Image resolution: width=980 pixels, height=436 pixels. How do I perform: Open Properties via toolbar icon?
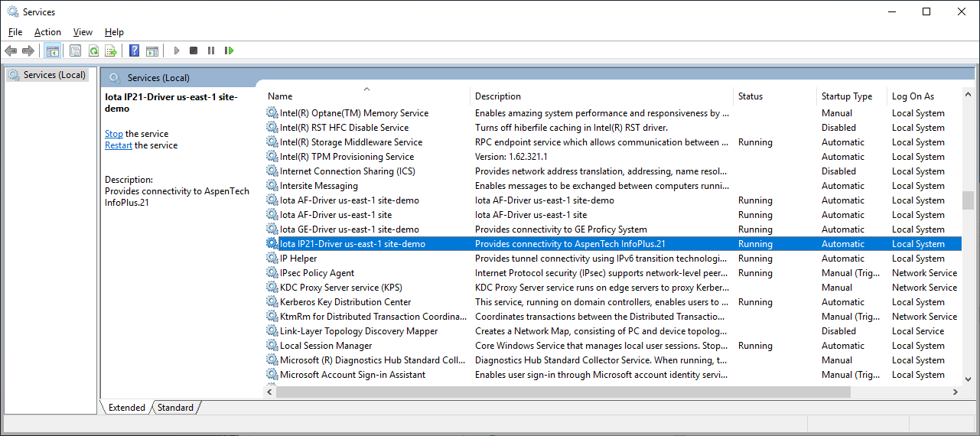(x=75, y=50)
